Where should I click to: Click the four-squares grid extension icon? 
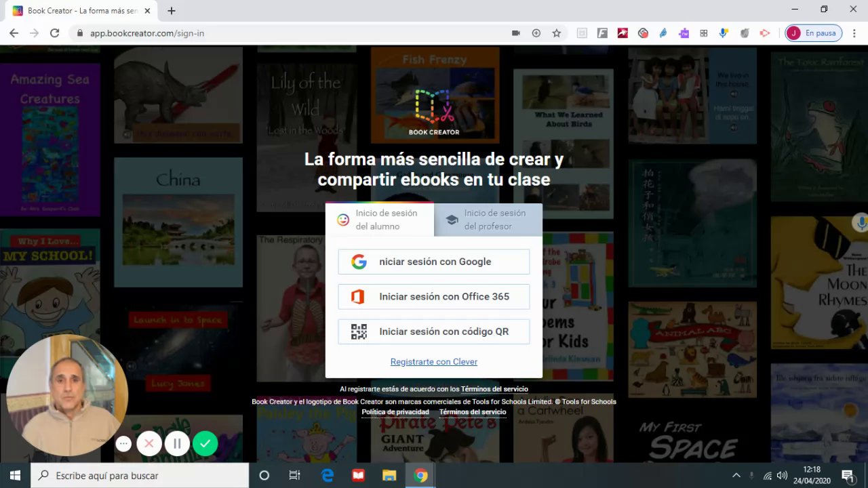[704, 33]
